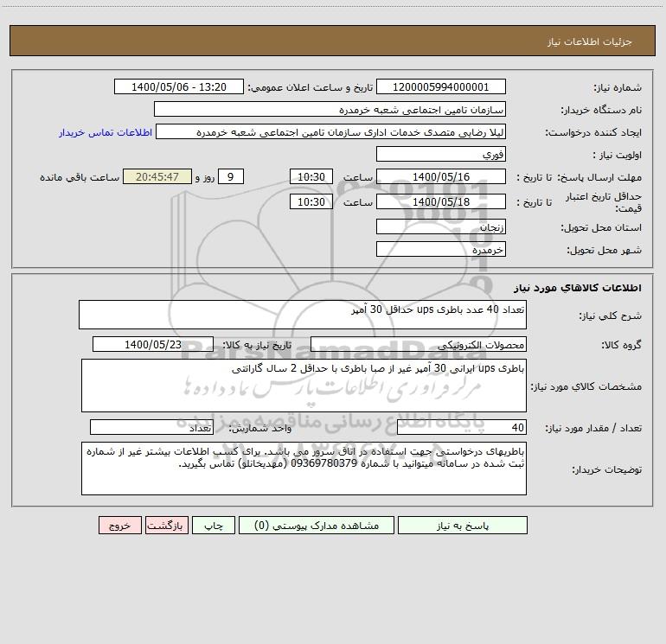Click goods group field محصولات الکترونیکی
Viewport: 666px width, 644px height.
(419, 344)
